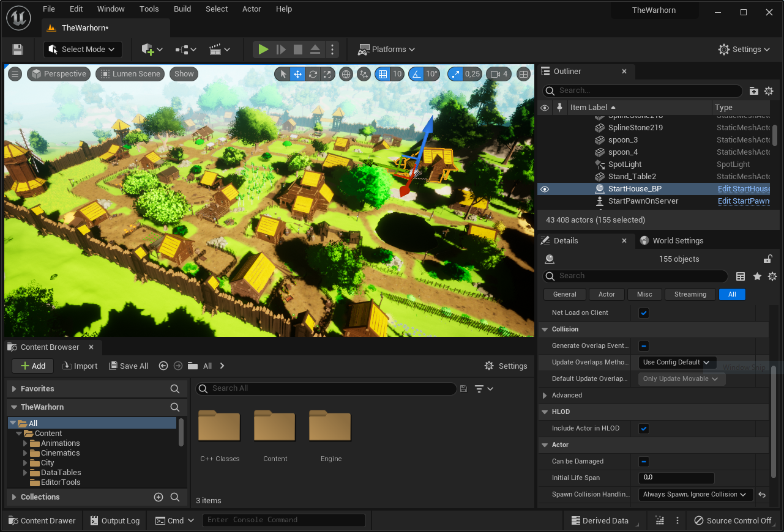Open the viewport Show flags menu
This screenshot has height=532, width=784.
(x=184, y=74)
